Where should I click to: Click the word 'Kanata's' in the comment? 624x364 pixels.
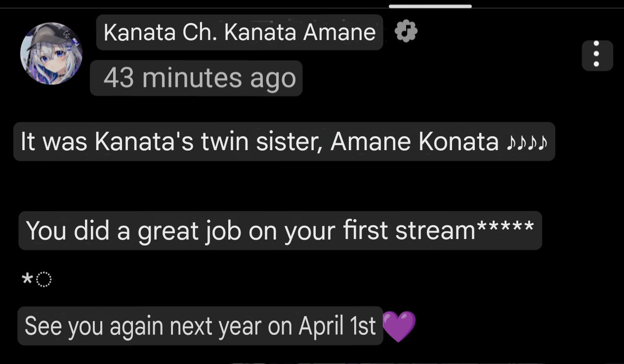tap(144, 142)
